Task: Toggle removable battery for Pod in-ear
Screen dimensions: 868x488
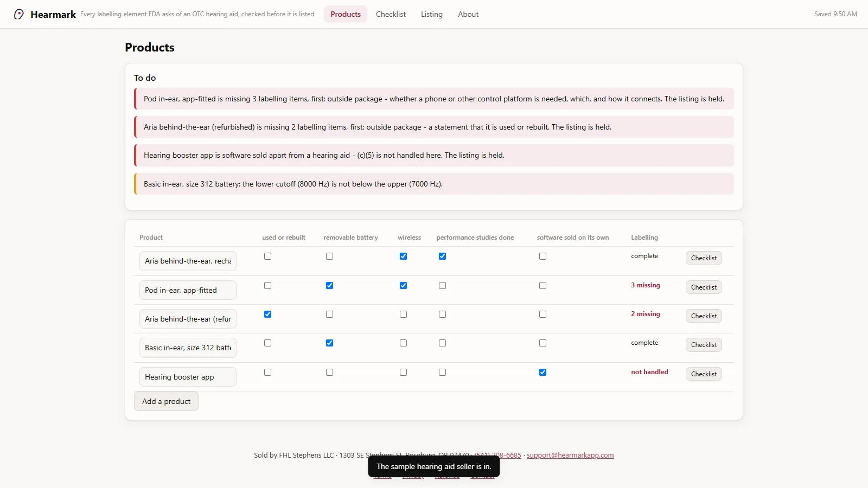Action: [x=329, y=286]
